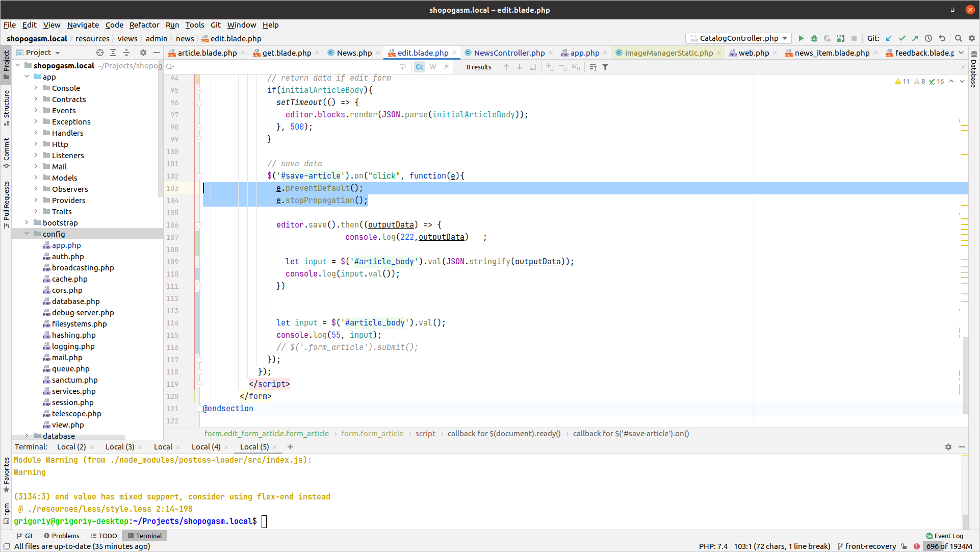Open the Event Log
Image resolution: width=980 pixels, height=552 pixels.
(x=945, y=536)
